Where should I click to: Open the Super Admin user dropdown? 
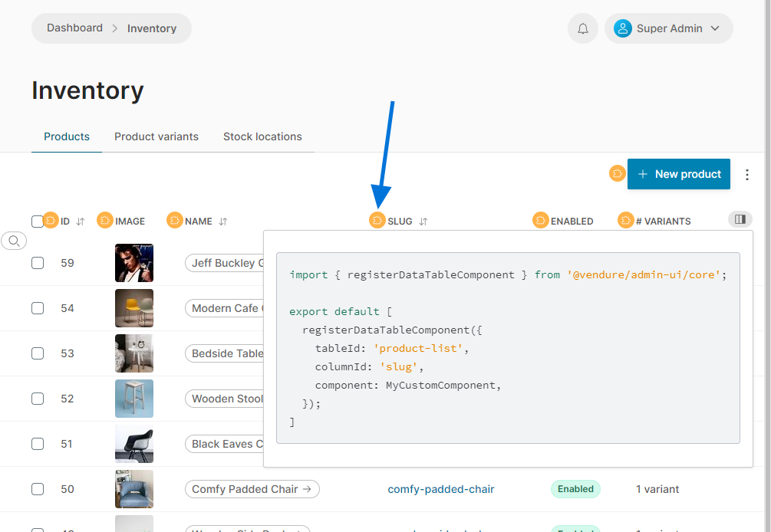tap(668, 28)
